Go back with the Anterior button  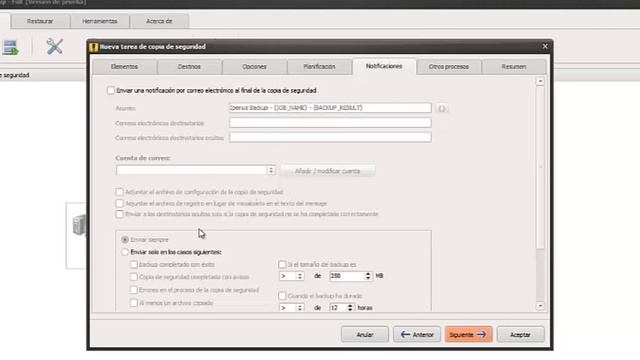[417, 335]
